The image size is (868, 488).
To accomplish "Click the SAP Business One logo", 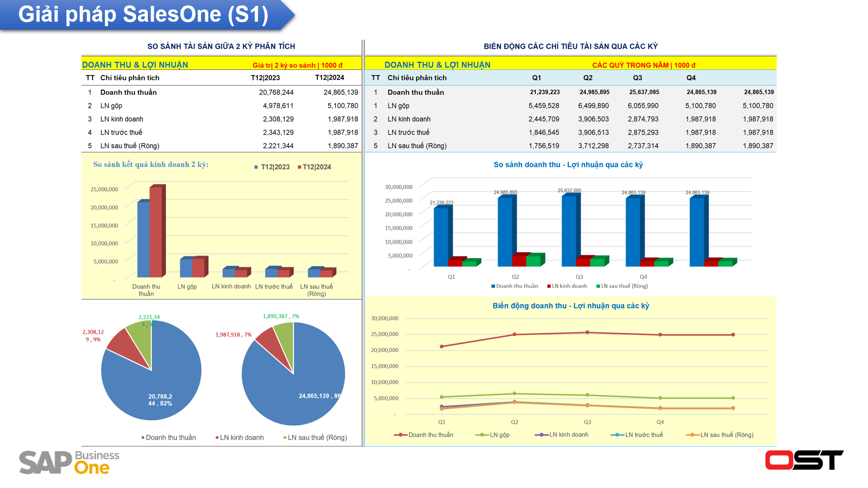I will pyautogui.click(x=69, y=462).
